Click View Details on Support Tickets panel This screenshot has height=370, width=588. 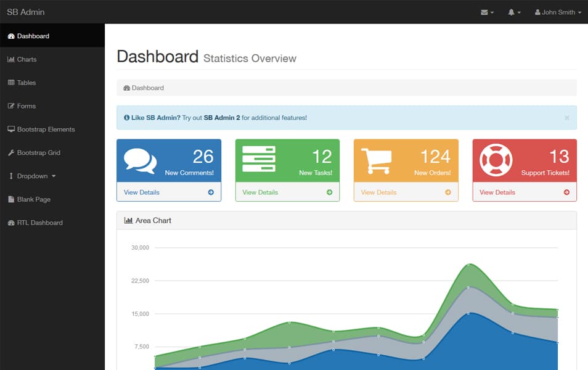(x=497, y=192)
